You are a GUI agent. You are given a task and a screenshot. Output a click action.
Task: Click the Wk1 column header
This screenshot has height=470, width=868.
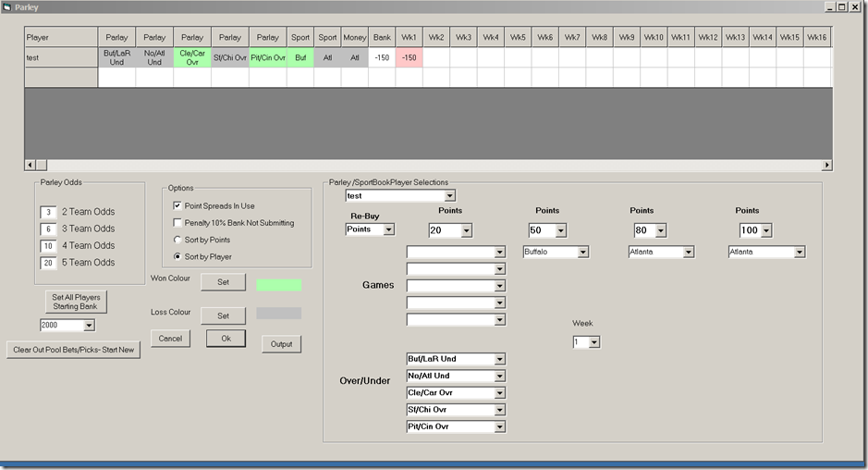410,37
